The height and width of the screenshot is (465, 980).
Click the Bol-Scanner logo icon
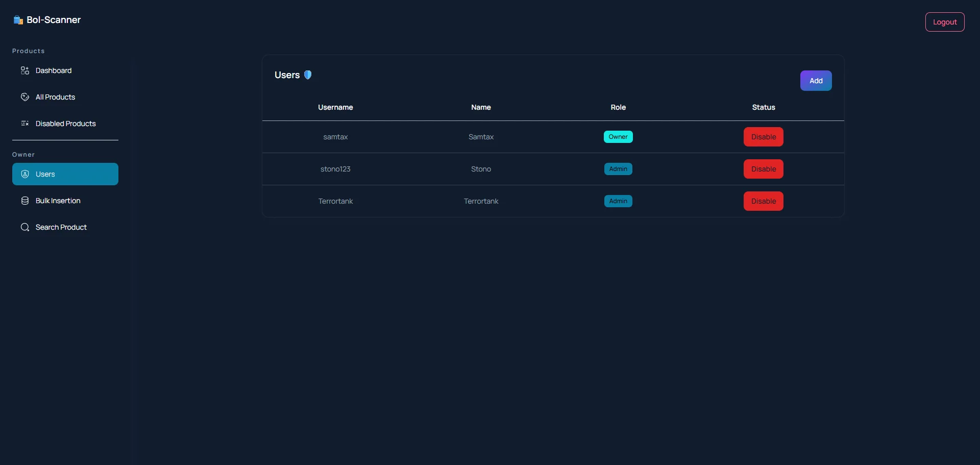tap(18, 20)
